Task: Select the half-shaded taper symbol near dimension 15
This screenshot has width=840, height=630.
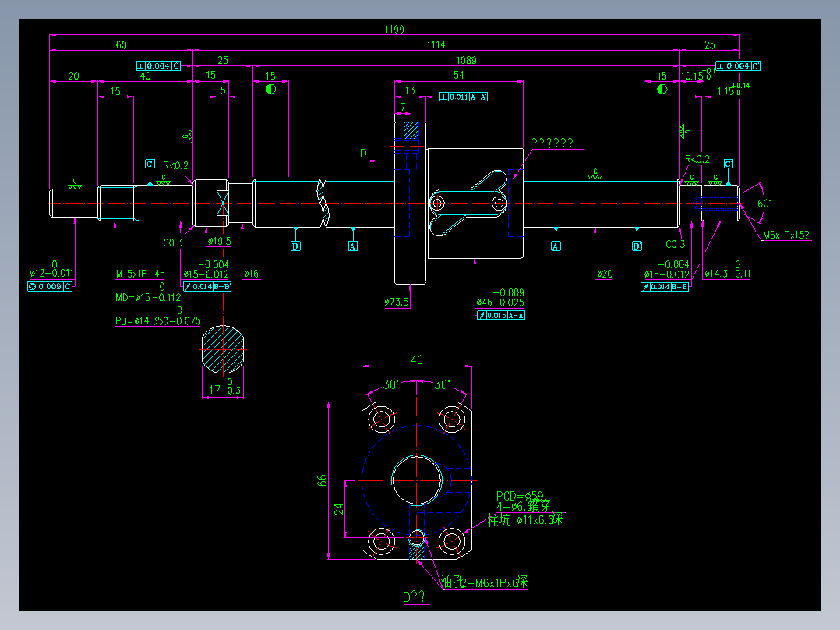Action: [x=271, y=90]
